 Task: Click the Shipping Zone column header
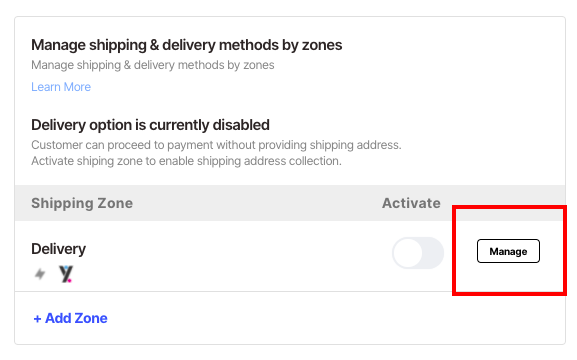click(x=82, y=203)
